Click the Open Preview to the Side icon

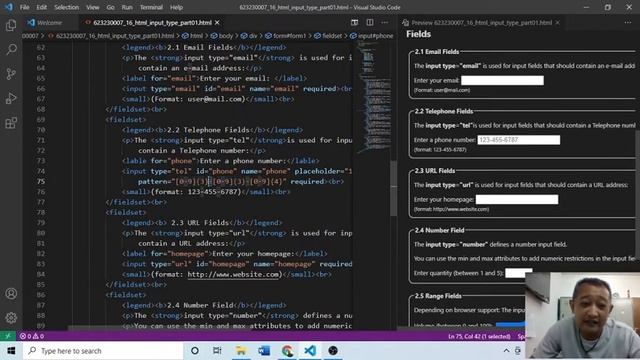coord(354,22)
